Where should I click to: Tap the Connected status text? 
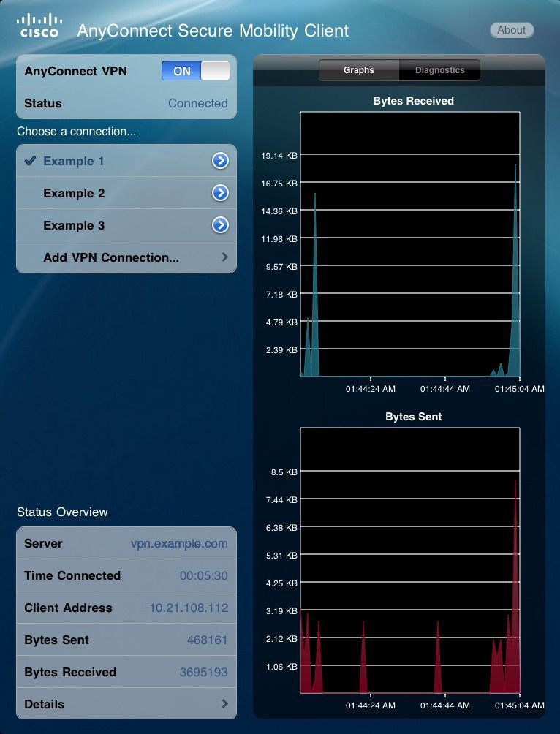tap(197, 103)
